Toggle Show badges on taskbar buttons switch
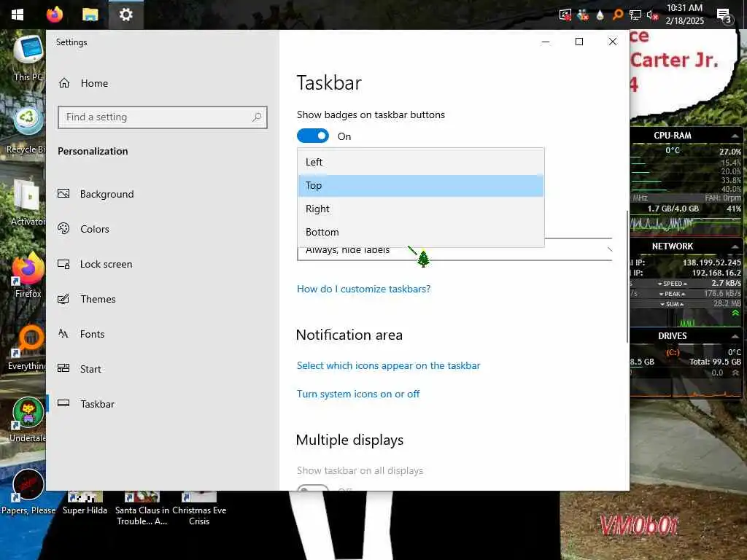The height and width of the screenshot is (560, 747). point(313,136)
